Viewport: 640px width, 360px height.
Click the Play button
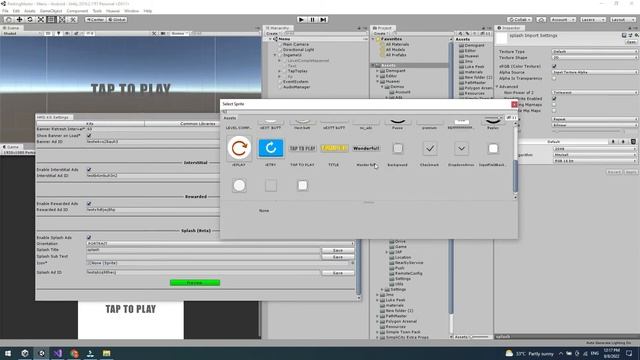pyautogui.click(x=301, y=20)
